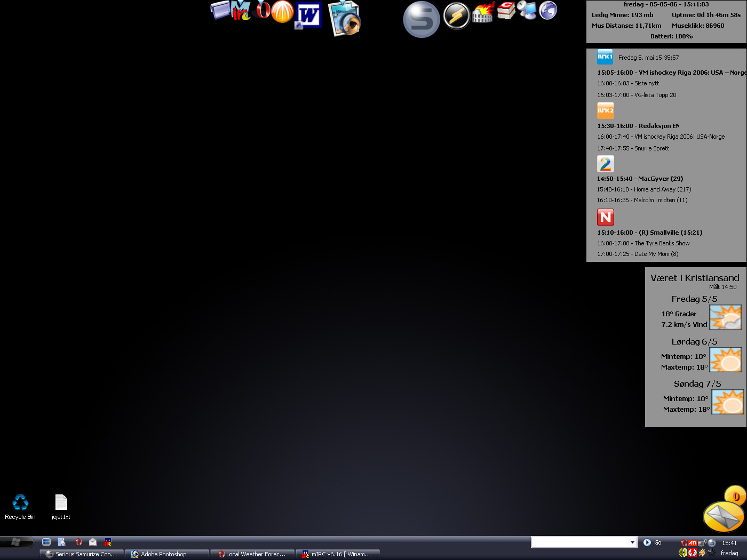
Task: Click the Samurize tray icon
Action: coord(711,543)
